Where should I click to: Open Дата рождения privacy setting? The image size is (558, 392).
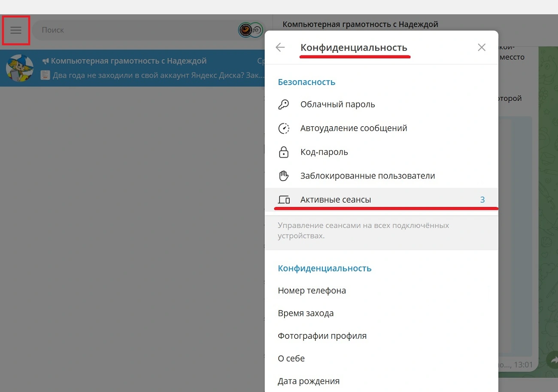[x=381, y=381]
